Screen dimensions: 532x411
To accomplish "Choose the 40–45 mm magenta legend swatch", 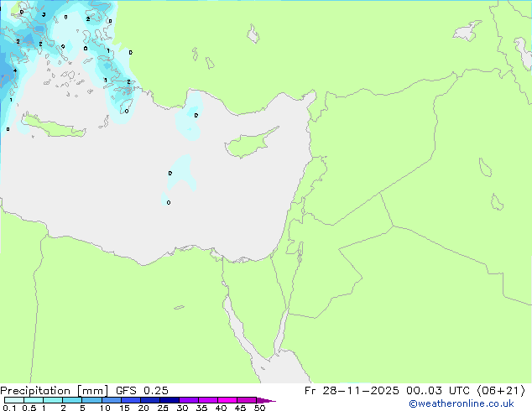I will (227, 400).
